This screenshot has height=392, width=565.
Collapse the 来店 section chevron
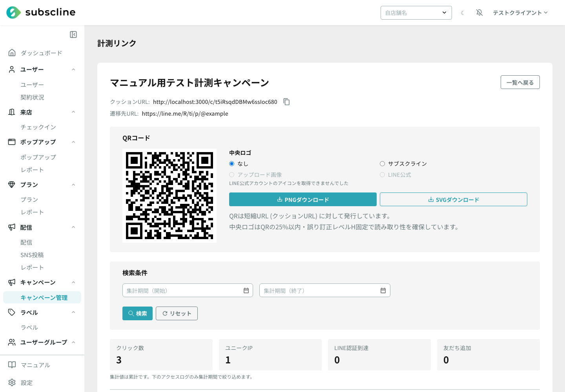(73, 112)
